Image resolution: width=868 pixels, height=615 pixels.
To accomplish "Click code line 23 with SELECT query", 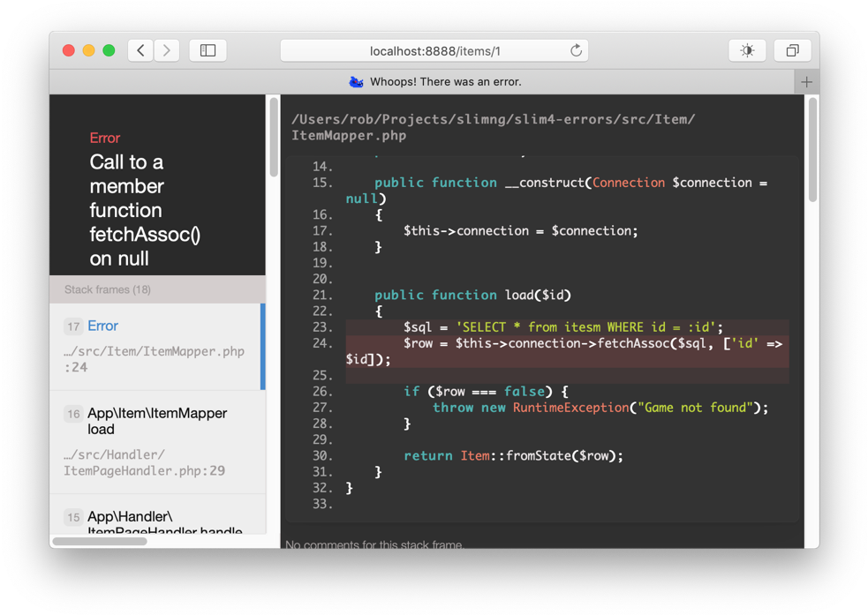I will click(x=568, y=326).
